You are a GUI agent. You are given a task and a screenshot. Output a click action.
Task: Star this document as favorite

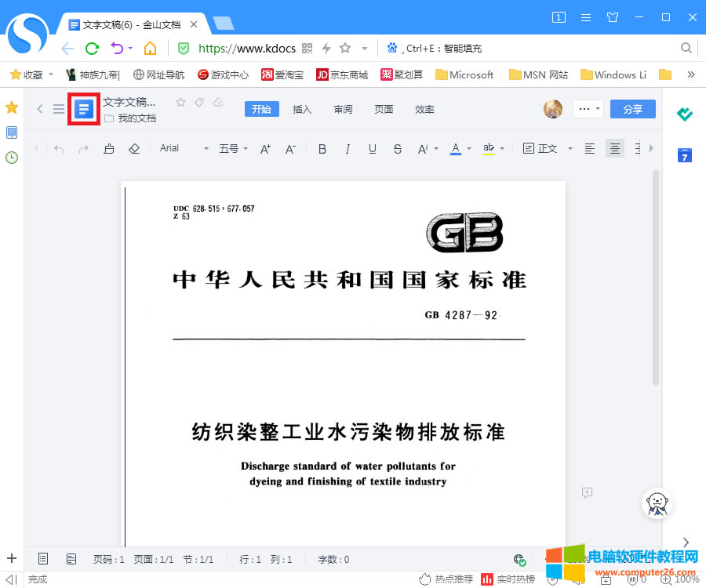click(x=180, y=102)
